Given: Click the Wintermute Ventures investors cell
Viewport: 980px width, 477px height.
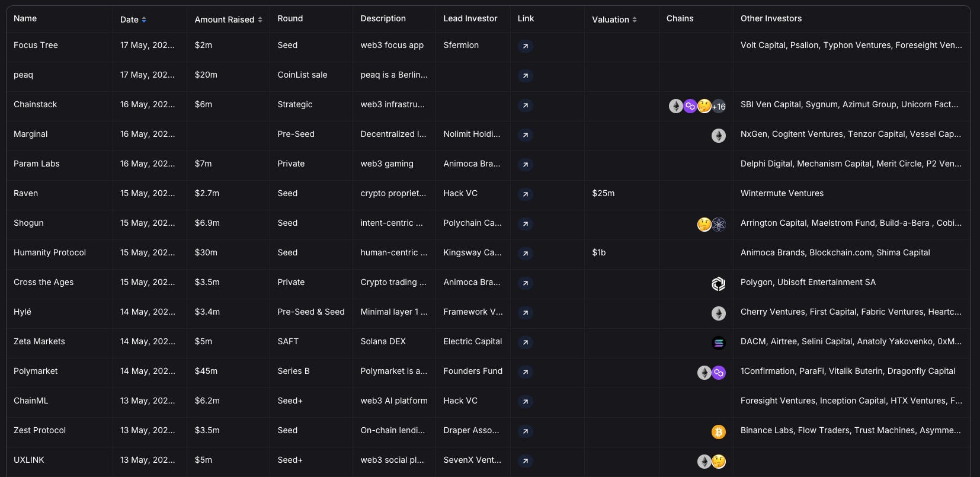Looking at the screenshot, I should (x=851, y=194).
